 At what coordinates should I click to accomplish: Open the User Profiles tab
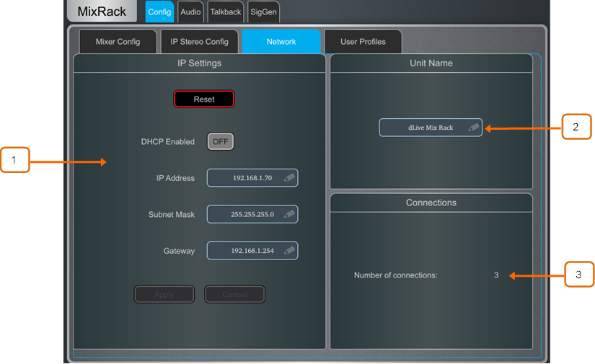(x=363, y=42)
